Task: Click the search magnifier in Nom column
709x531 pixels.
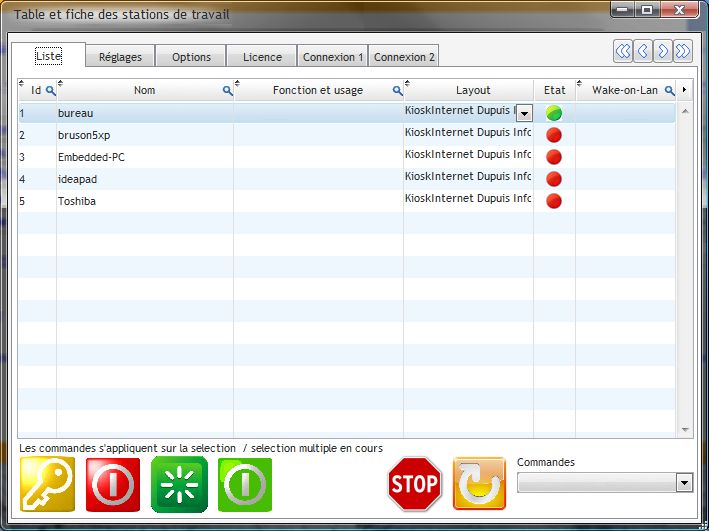Action: 227,91
